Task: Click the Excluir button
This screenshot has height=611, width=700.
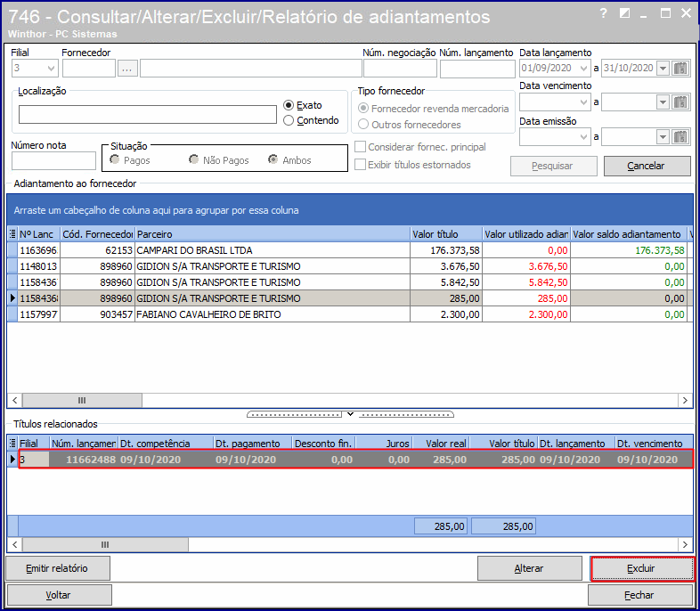Action: tap(642, 568)
